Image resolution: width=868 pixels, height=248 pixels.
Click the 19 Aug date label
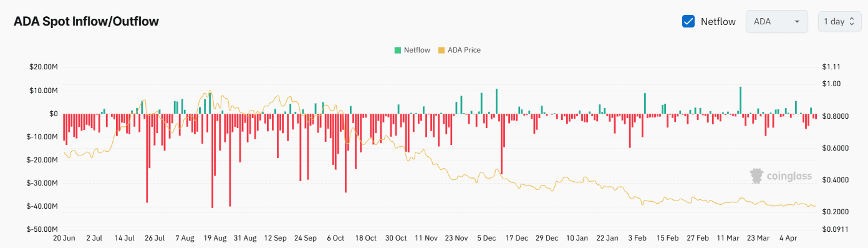[x=215, y=238]
